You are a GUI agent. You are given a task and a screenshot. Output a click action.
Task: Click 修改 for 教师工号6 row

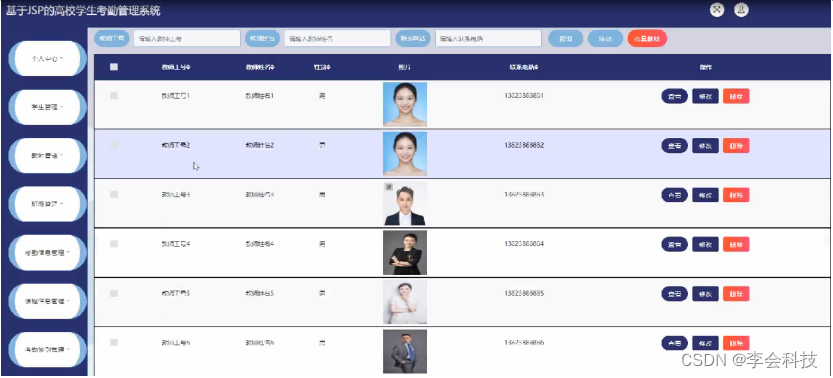point(706,343)
